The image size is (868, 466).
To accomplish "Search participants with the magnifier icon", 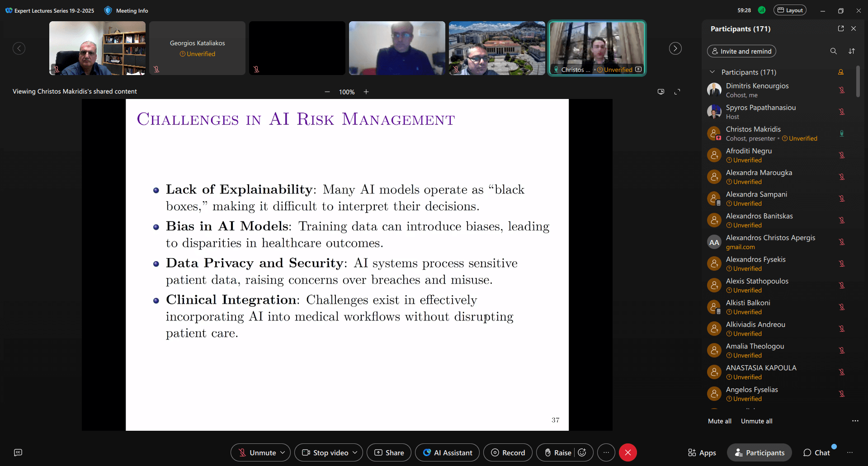I will (833, 51).
